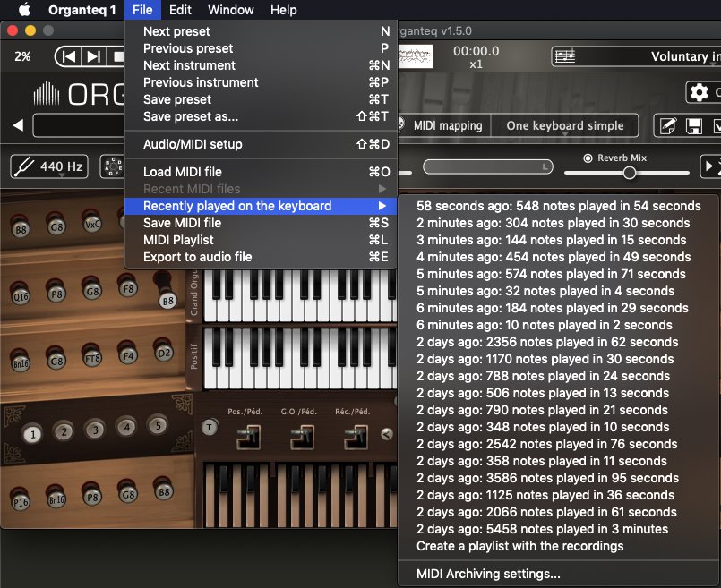
Task: Pull the Bn16 pedal stop in bottom row
Action: (x=56, y=499)
